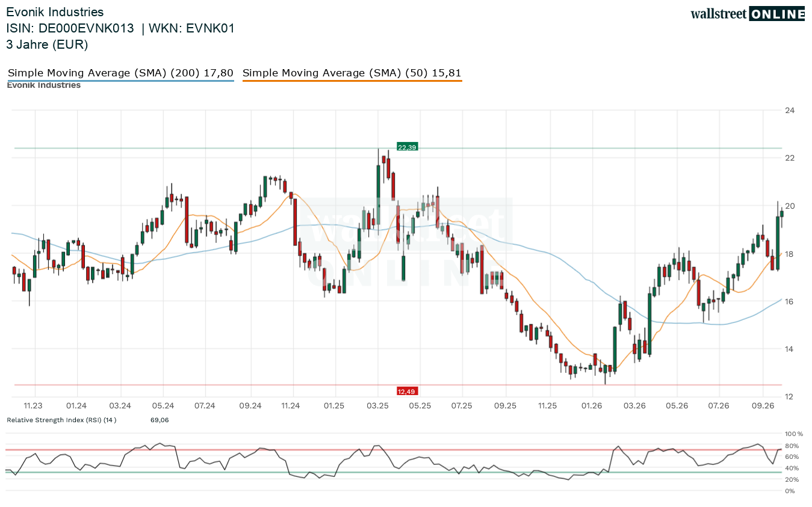Click the 01.26 date label
812x507 pixels.
click(x=592, y=406)
